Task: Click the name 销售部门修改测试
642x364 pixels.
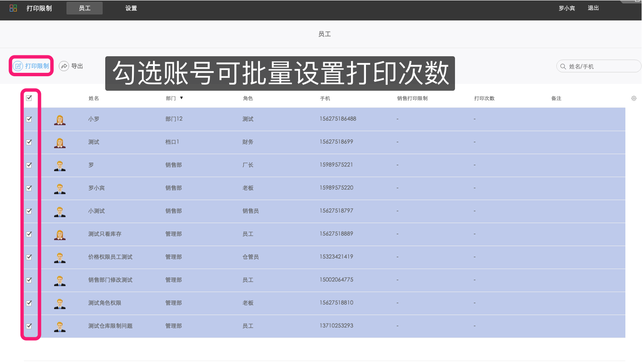Action: tap(110, 280)
